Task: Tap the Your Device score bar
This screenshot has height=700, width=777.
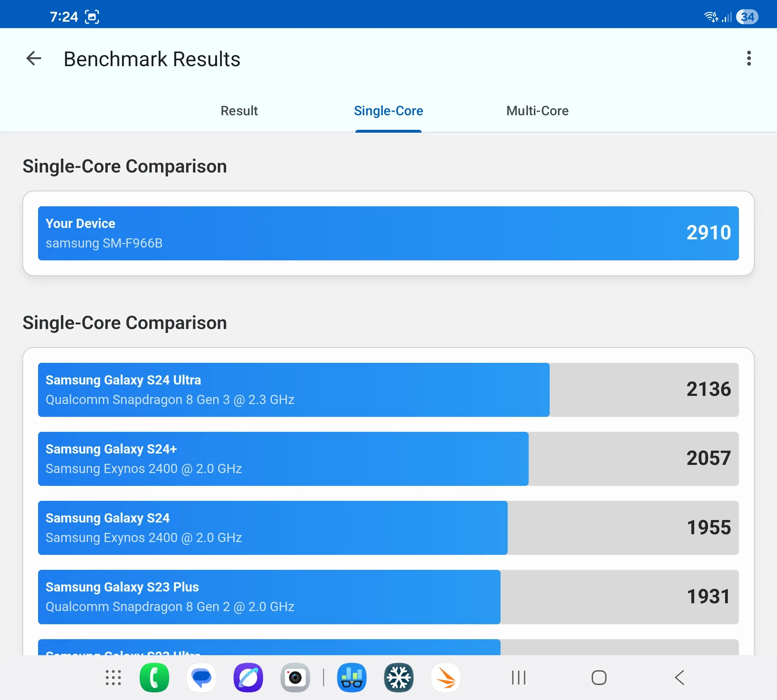Action: [388, 233]
